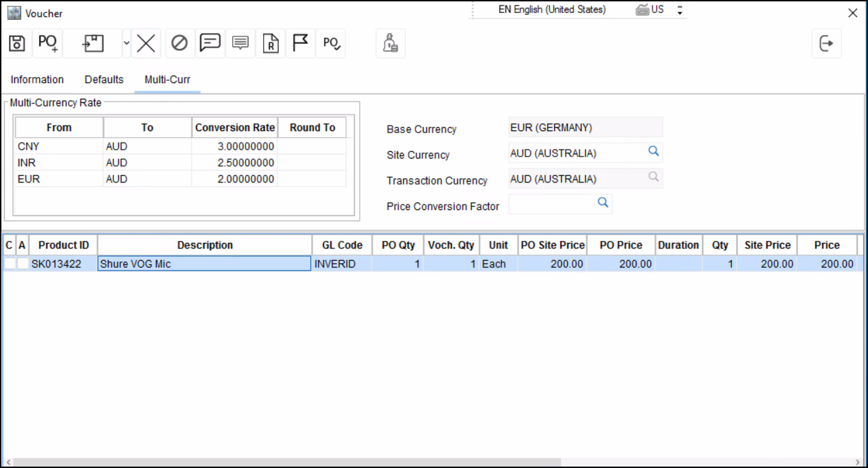Select the Multi-Curr tab

click(x=167, y=80)
